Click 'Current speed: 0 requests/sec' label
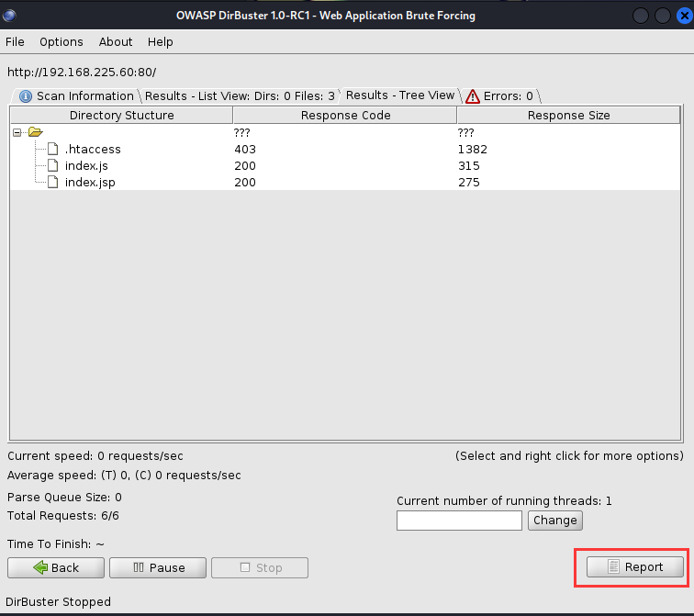 click(95, 456)
